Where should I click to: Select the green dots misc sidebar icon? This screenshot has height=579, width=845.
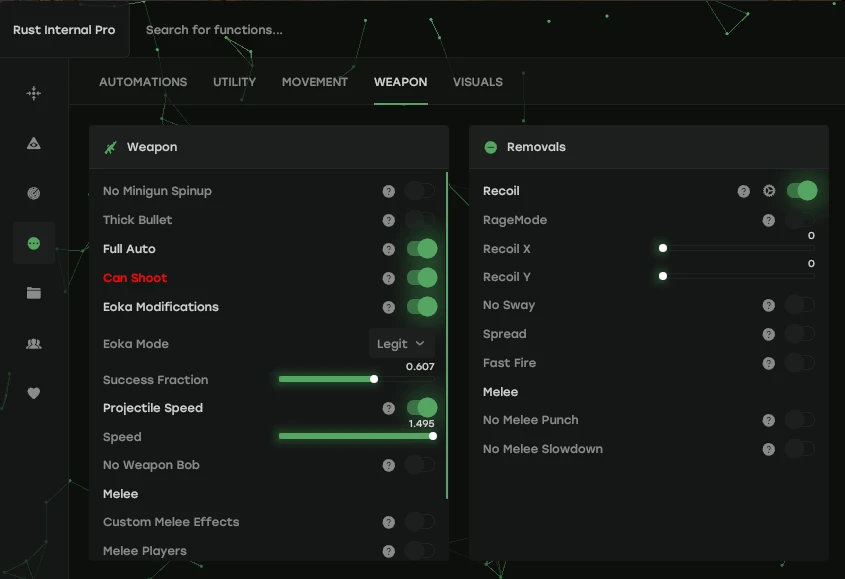(x=33, y=243)
